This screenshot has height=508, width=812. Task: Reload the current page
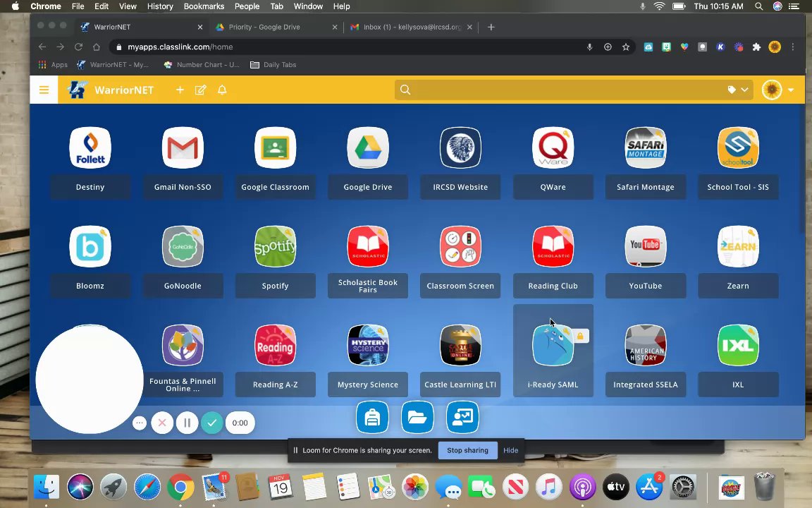(x=78, y=47)
